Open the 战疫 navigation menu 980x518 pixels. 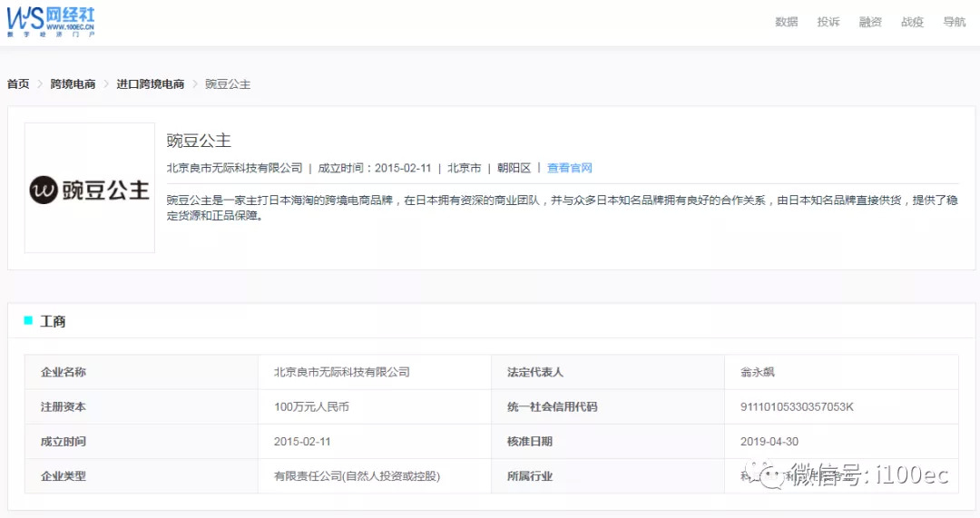click(x=912, y=22)
